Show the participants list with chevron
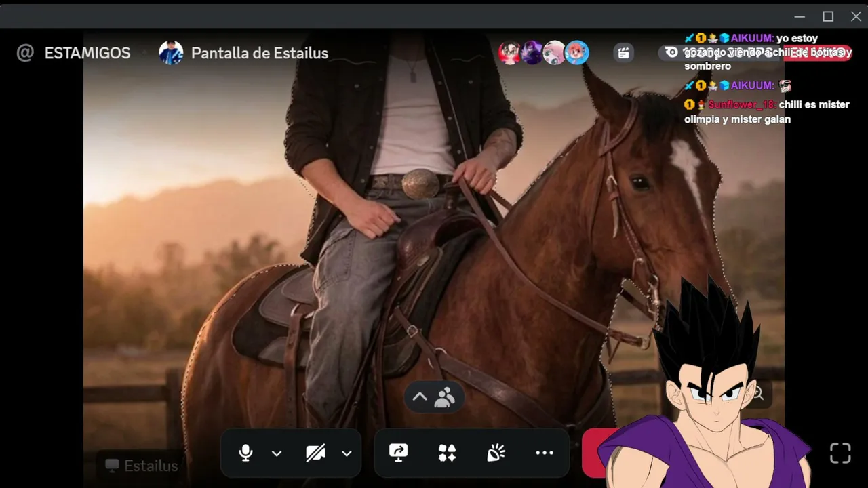This screenshot has height=488, width=868. tap(434, 397)
